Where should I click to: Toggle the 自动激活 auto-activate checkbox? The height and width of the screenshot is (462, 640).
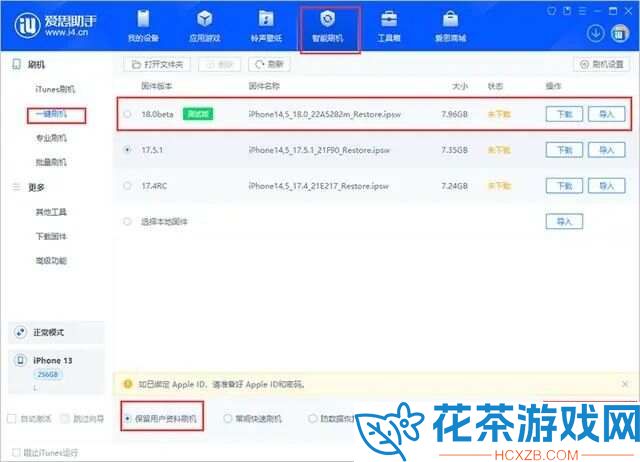(12, 418)
